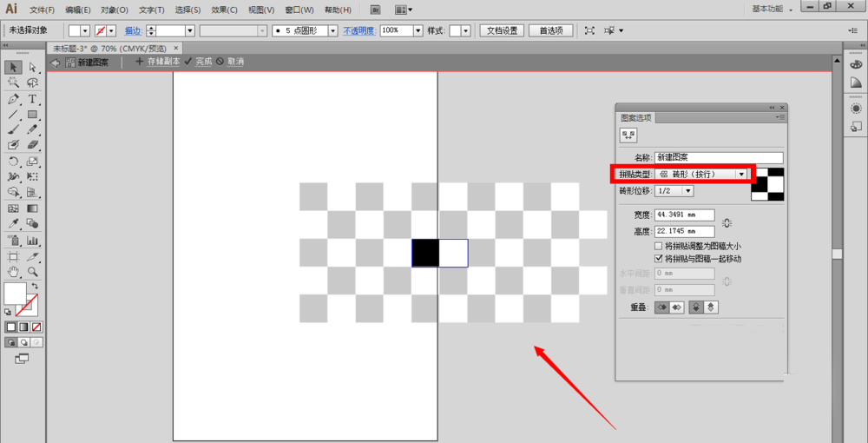Select the Rectangle tool
The height and width of the screenshot is (443, 868).
click(33, 115)
